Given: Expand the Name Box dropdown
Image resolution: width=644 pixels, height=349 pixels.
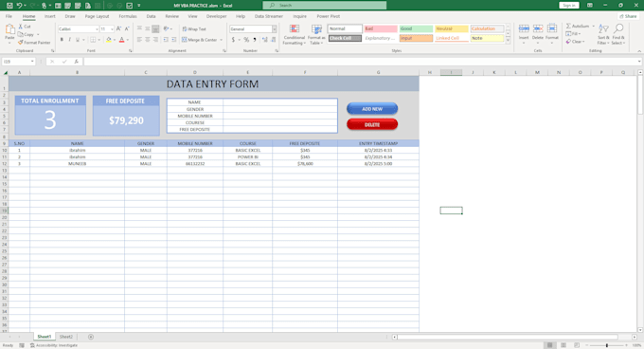Looking at the screenshot, I should coord(32,62).
